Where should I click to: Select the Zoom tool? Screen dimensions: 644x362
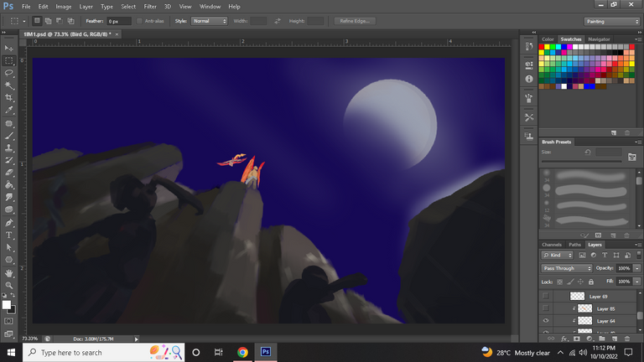pyautogui.click(x=8, y=285)
